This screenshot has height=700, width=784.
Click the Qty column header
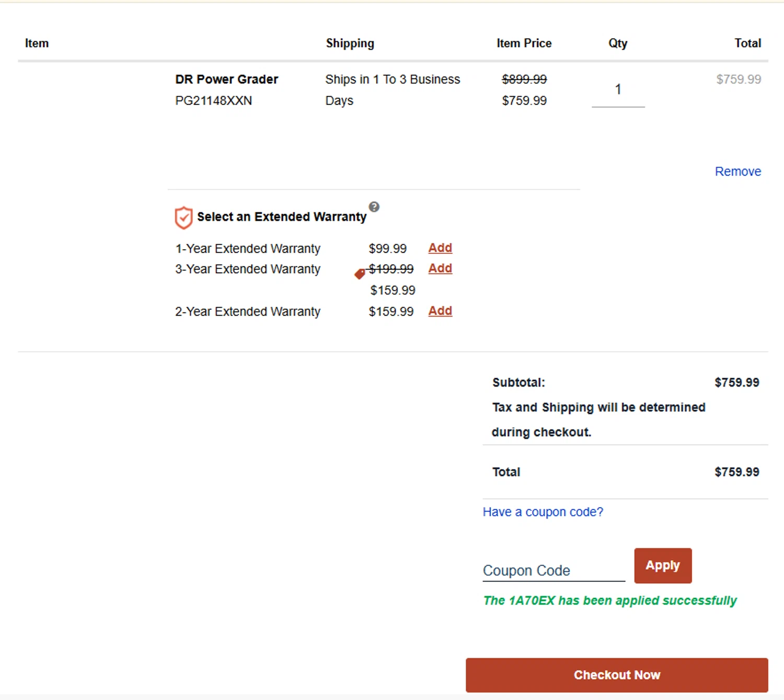(618, 43)
